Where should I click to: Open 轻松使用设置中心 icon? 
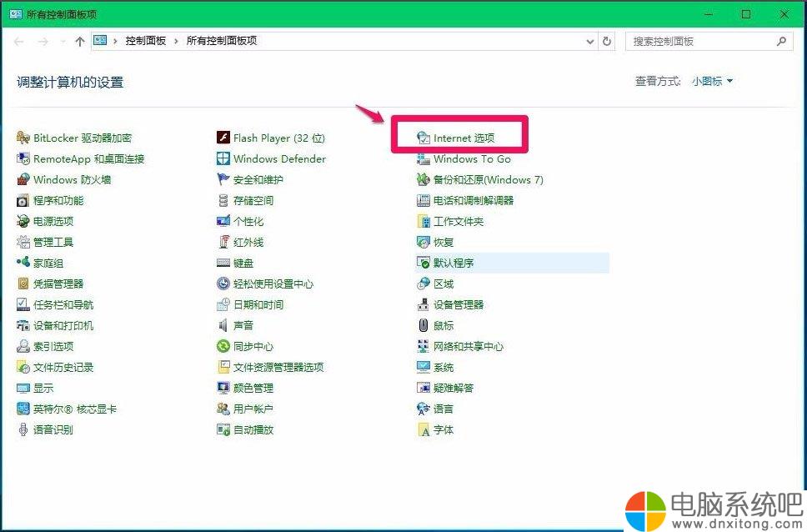click(223, 284)
